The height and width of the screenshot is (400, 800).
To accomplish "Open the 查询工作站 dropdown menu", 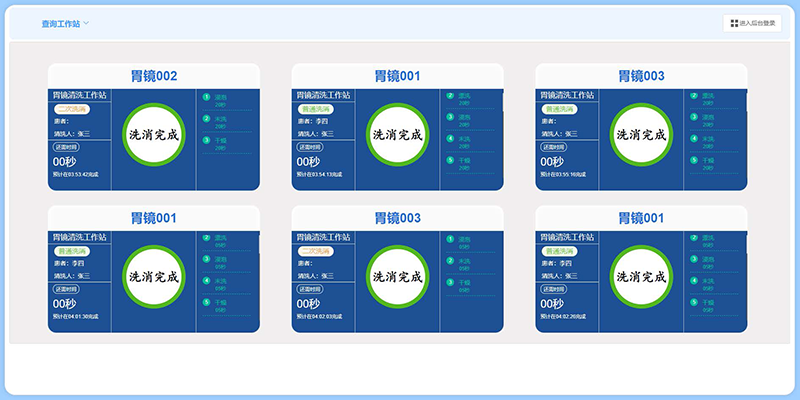I will coord(65,23).
